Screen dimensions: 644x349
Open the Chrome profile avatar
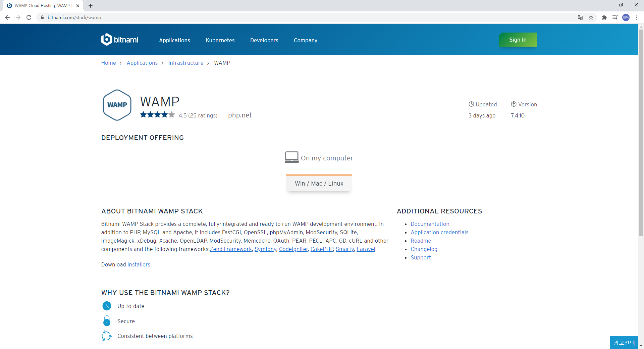[x=626, y=17]
